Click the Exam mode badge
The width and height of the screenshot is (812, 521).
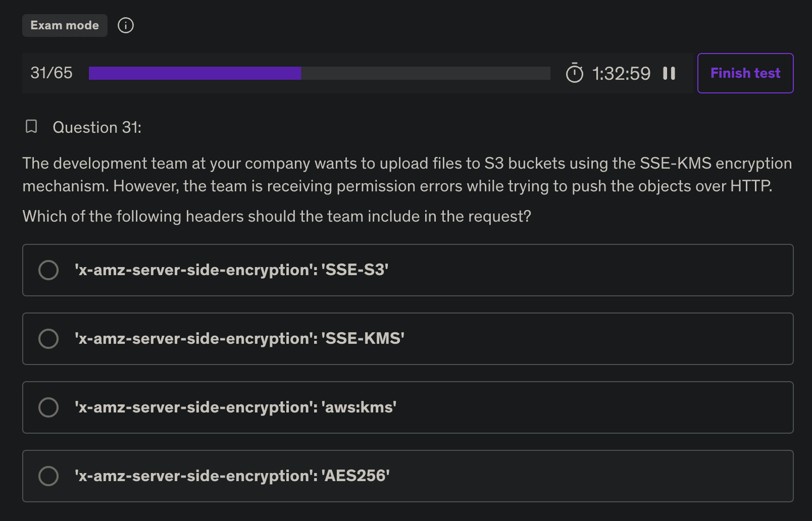click(65, 25)
